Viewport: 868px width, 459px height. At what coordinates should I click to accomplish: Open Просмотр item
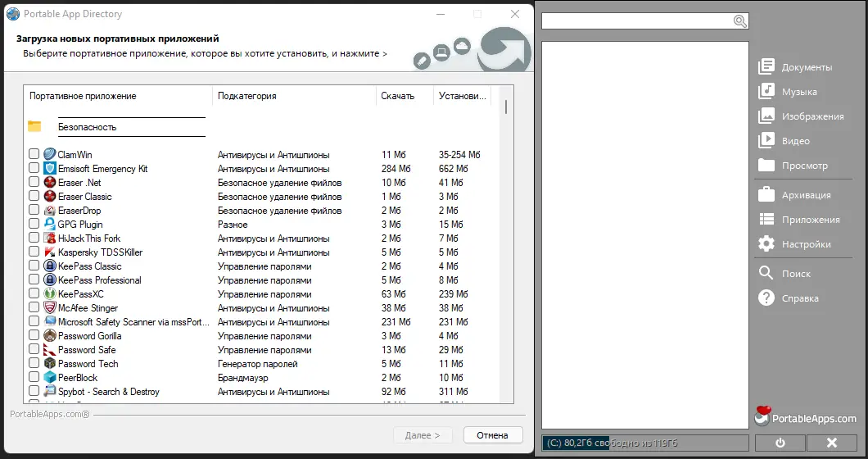[x=793, y=166]
